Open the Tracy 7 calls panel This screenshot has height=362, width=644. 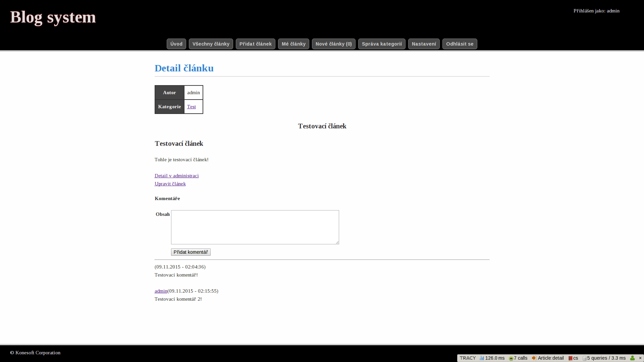(x=518, y=358)
